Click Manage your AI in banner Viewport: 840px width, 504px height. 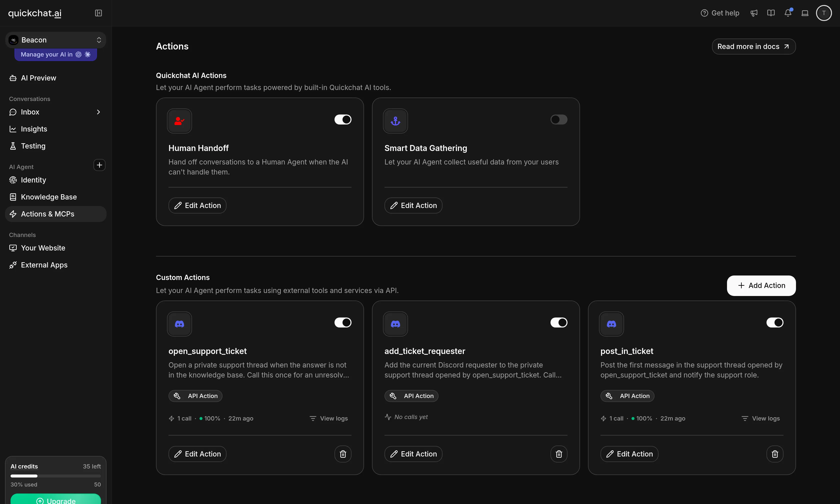[56, 54]
